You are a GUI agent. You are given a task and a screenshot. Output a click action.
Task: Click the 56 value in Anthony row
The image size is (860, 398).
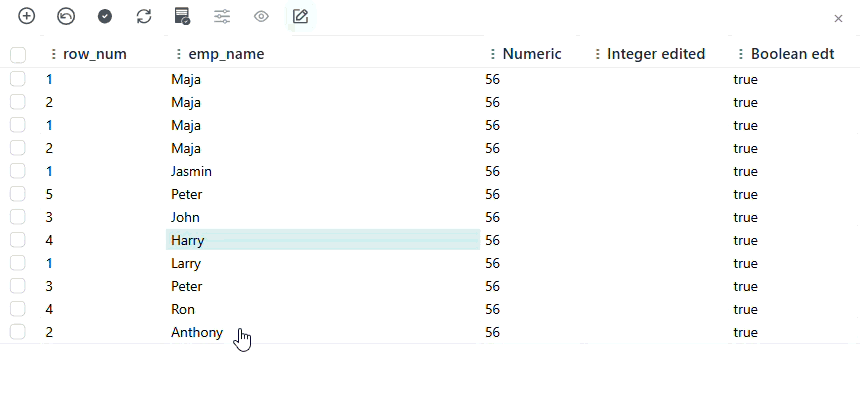(493, 332)
